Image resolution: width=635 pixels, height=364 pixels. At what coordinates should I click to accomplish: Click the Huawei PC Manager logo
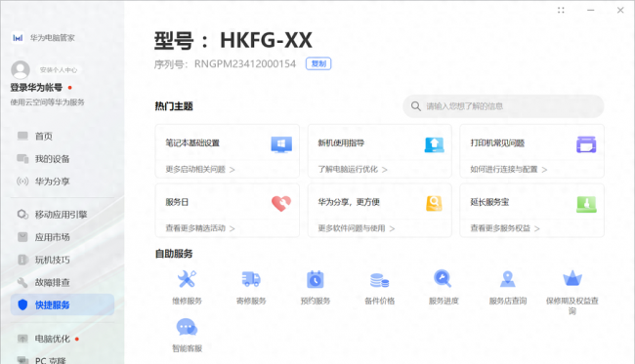point(18,38)
